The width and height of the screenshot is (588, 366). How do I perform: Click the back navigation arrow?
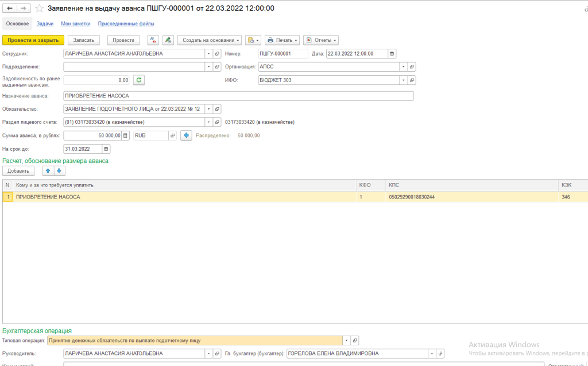click(x=10, y=9)
